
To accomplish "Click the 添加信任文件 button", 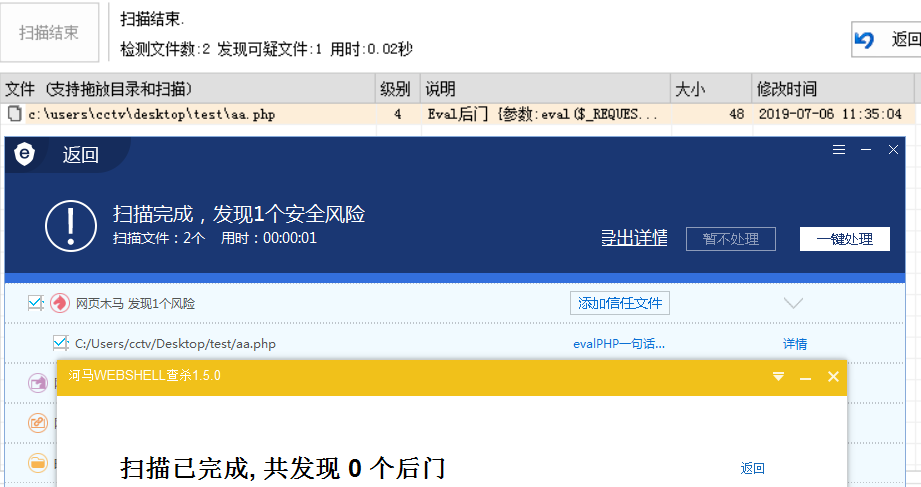I will pos(620,303).
